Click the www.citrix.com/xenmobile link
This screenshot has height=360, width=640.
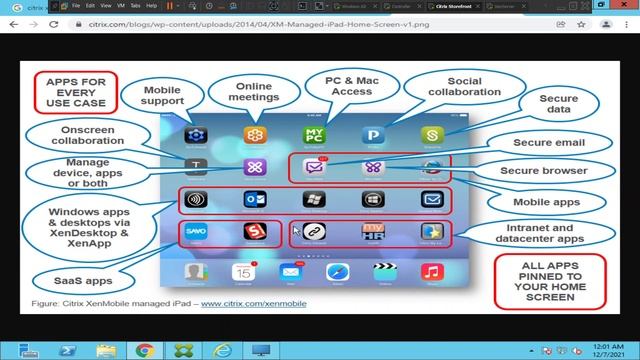click(x=253, y=304)
